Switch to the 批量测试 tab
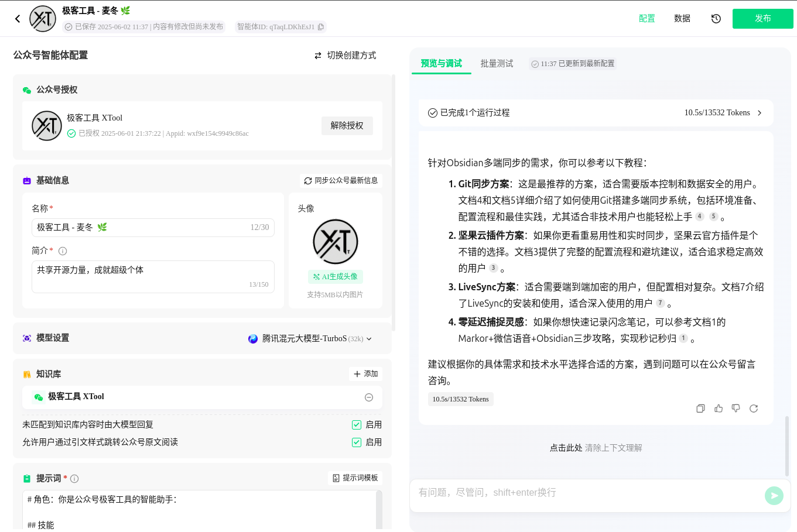This screenshot has height=532, width=797. tap(497, 64)
